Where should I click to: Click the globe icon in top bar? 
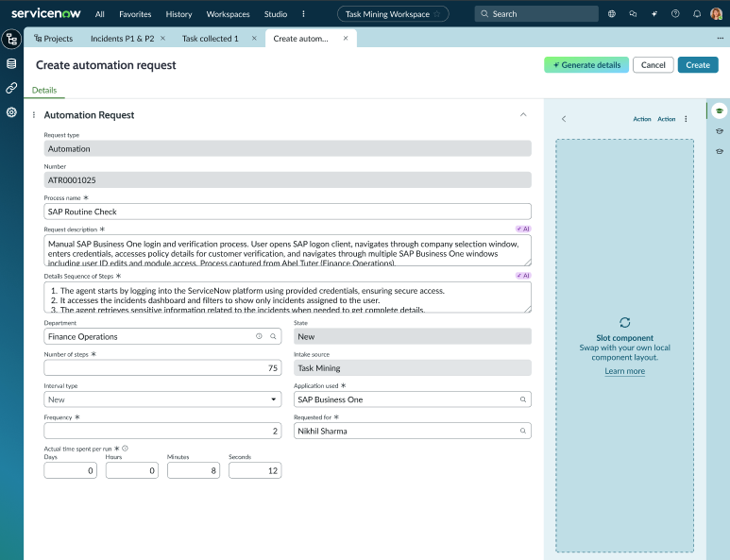[612, 14]
